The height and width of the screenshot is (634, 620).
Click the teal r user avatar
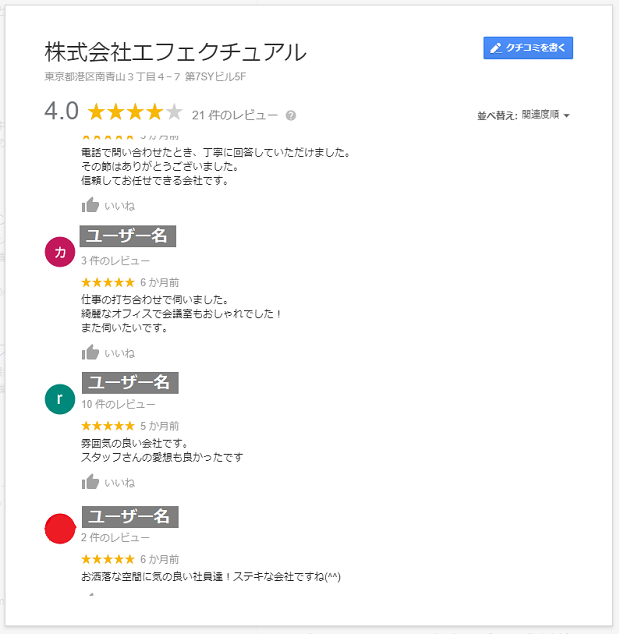tap(60, 399)
